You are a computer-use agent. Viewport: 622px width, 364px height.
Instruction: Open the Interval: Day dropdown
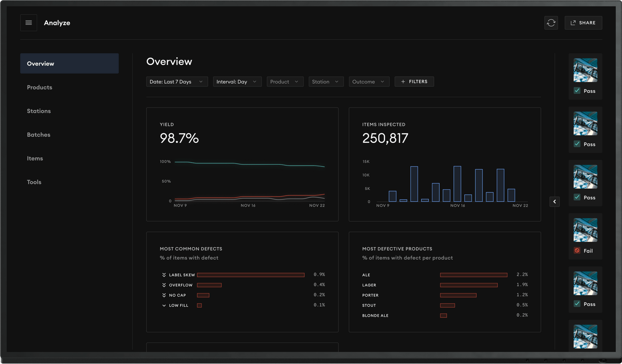pyautogui.click(x=237, y=82)
